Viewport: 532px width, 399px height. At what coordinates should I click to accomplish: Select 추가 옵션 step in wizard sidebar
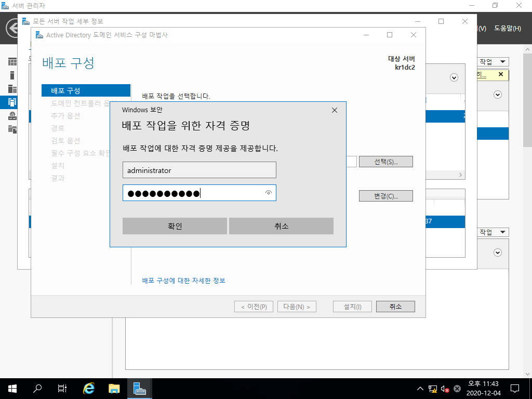tap(65, 116)
